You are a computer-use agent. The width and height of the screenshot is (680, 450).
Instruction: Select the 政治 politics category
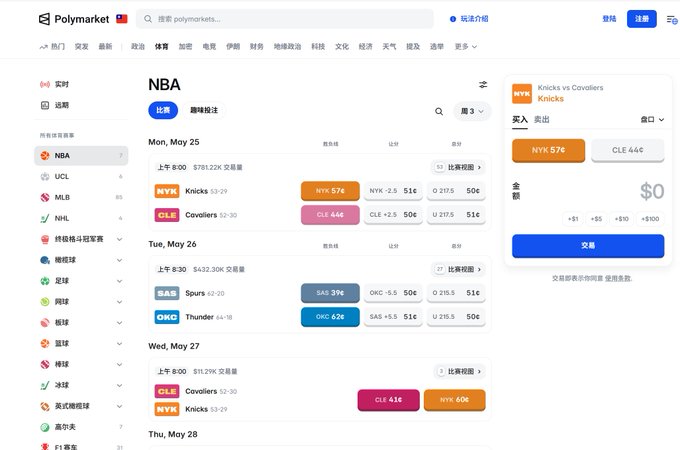tap(137, 46)
